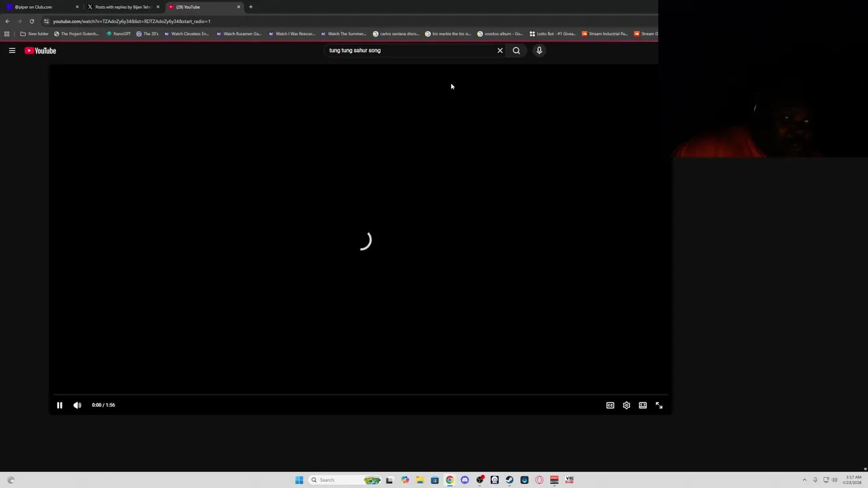Pause the YouTube video
The image size is (868, 488).
pyautogui.click(x=59, y=405)
